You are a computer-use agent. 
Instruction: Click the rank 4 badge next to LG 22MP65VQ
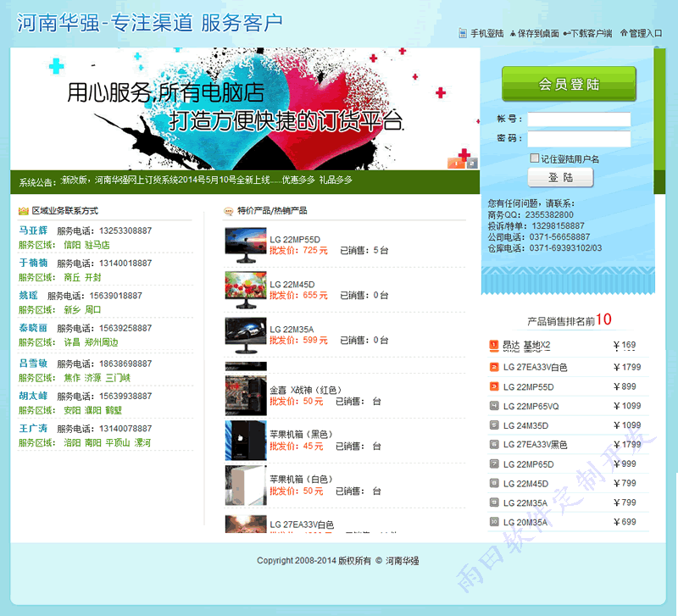point(493,406)
